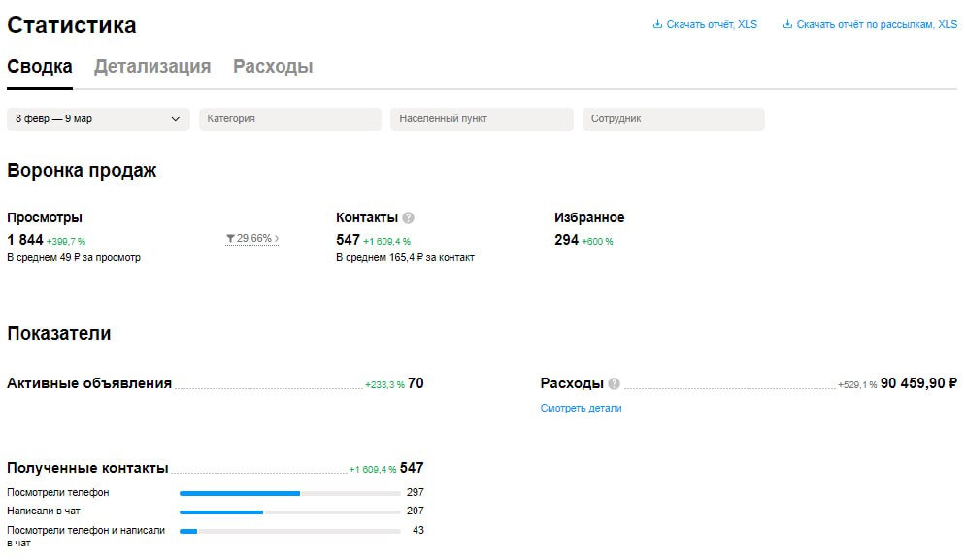966x560 pixels.
Task: Open the Сотрудник filter field
Action: (x=673, y=119)
